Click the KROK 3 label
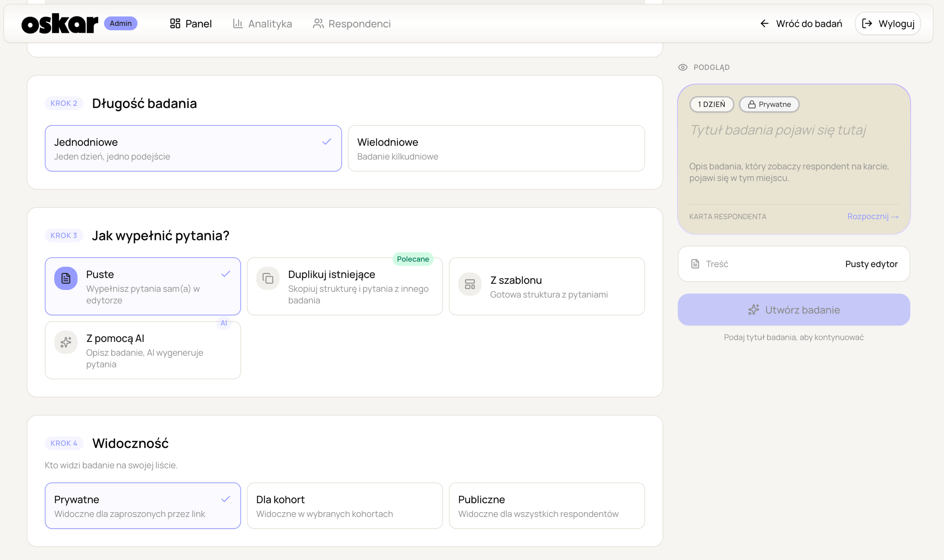The image size is (944, 560). [64, 235]
